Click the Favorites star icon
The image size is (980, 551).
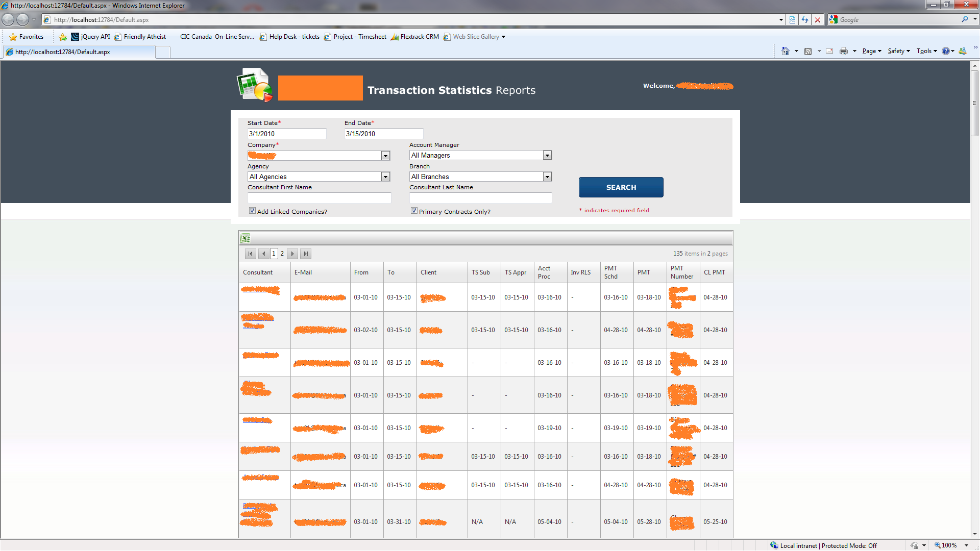(13, 37)
